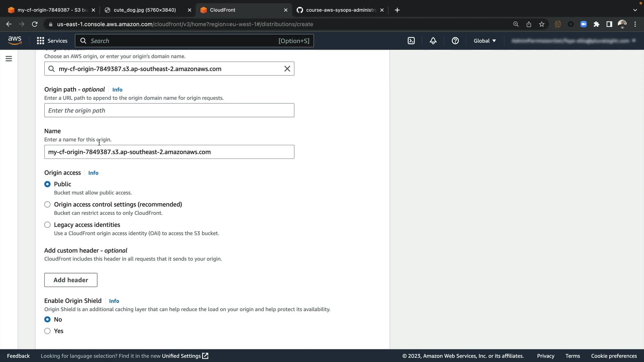This screenshot has width=644, height=362.
Task: Clear the origin domain with X icon
Action: (287, 69)
